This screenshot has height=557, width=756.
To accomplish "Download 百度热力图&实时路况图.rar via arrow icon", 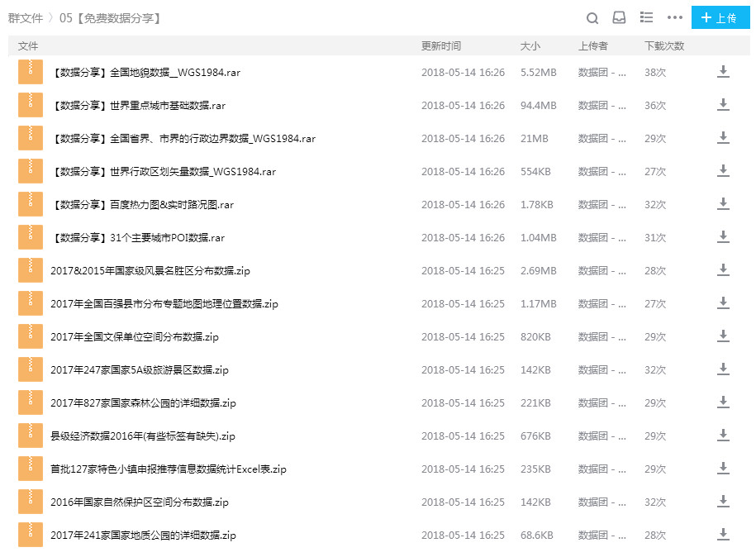I will [723, 204].
